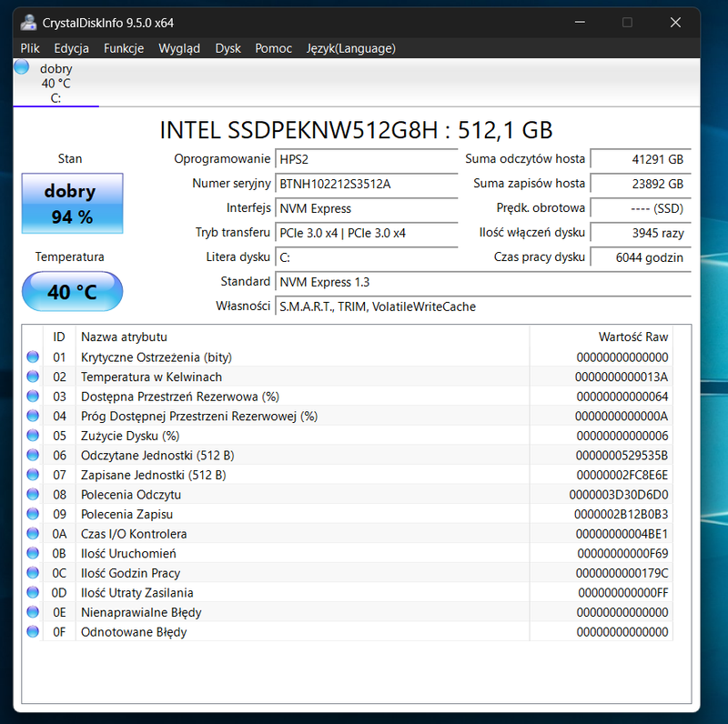The height and width of the screenshot is (724, 728).
Task: Click status orb for Ilość Godzin Pracy row
Action: [x=33, y=573]
